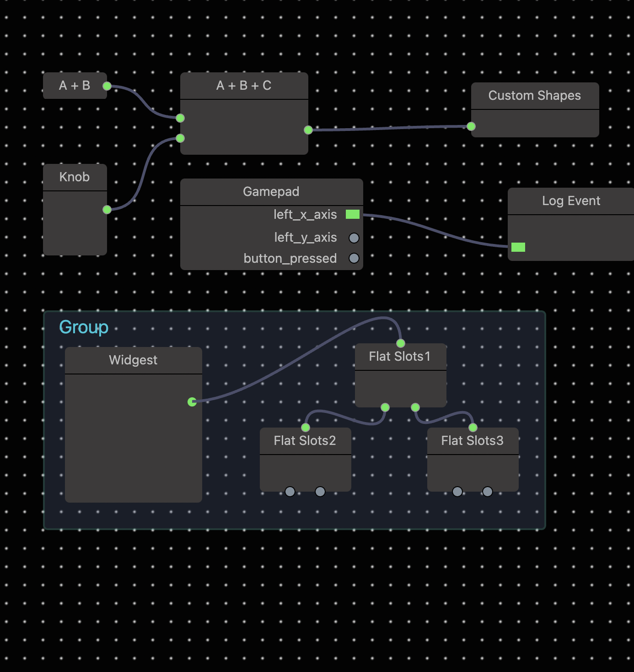Click the right gray bottom pin of Flat Slots3
Viewport: 634px width, 672px height.
488,492
